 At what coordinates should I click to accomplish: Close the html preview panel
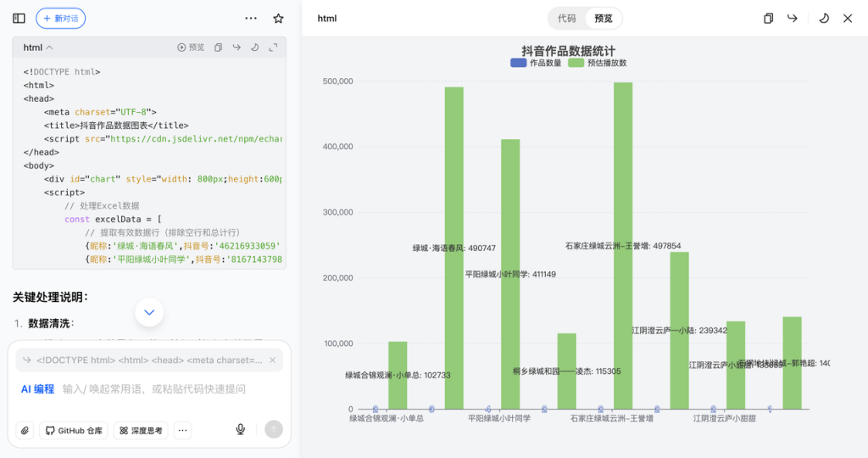(848, 19)
